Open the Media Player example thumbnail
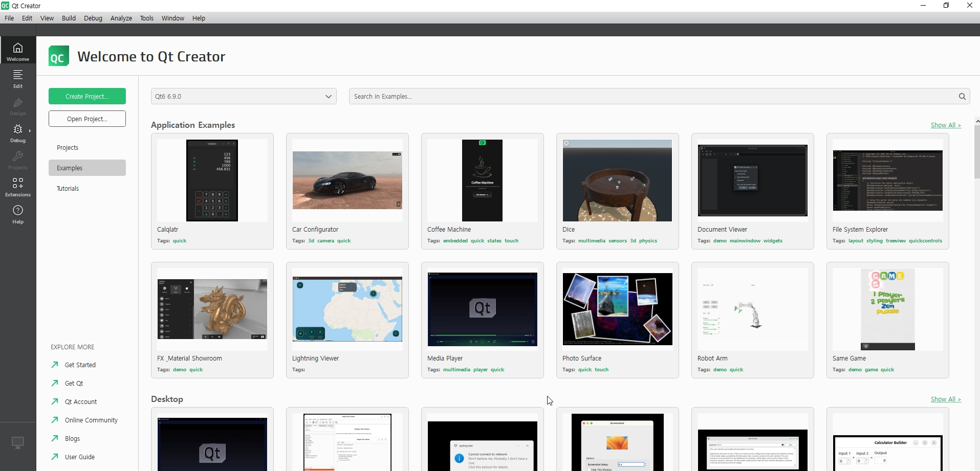 483,309
